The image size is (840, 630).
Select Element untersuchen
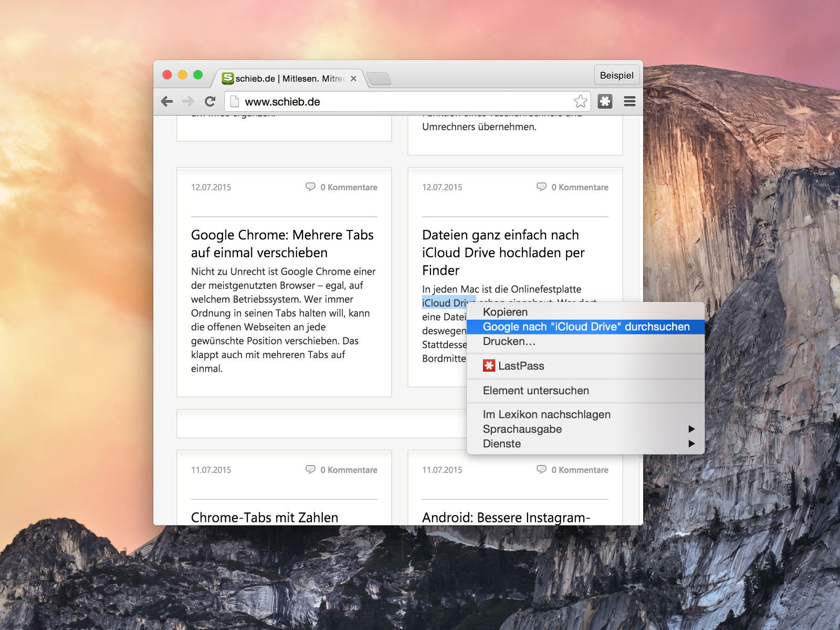point(585,391)
